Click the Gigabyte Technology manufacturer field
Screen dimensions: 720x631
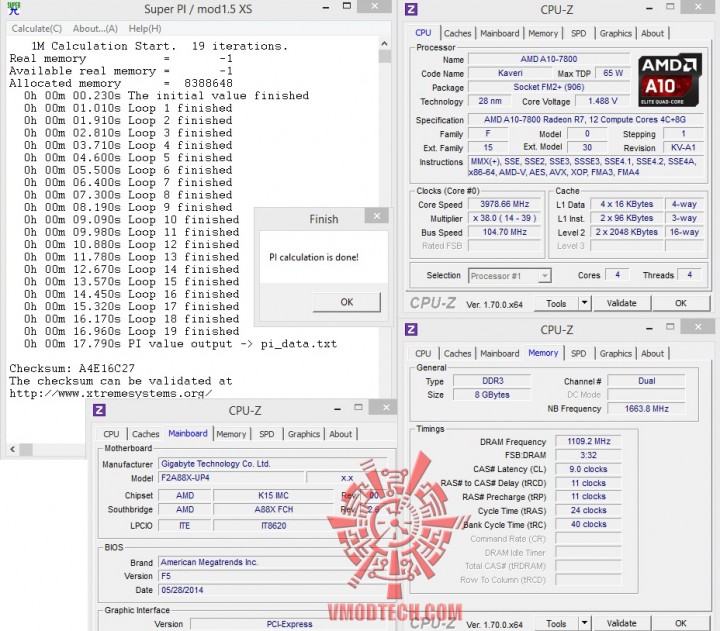click(x=273, y=464)
